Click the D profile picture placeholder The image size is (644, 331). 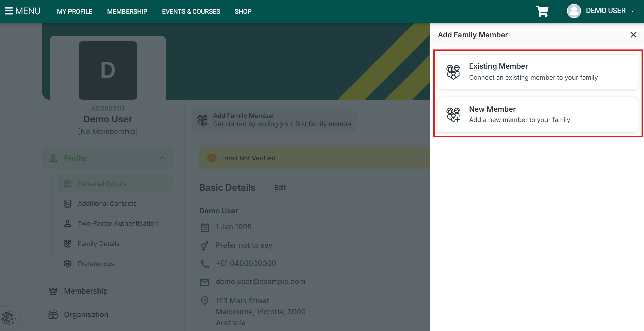[108, 70]
